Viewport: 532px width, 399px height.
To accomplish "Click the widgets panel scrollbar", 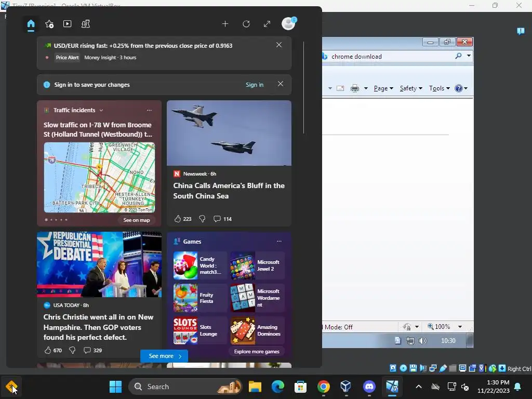I will [x=303, y=87].
